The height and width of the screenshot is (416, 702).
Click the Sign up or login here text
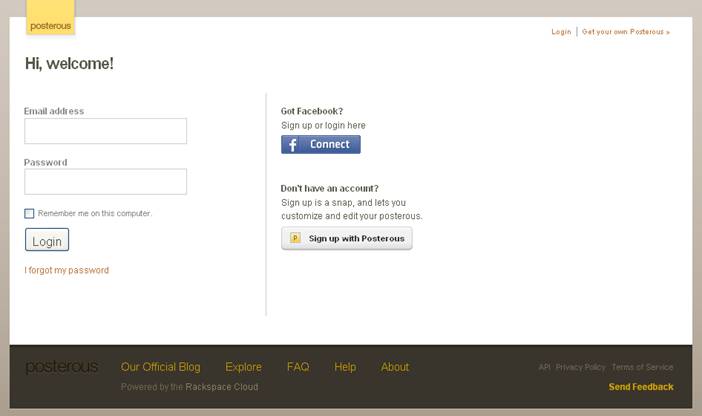point(323,125)
